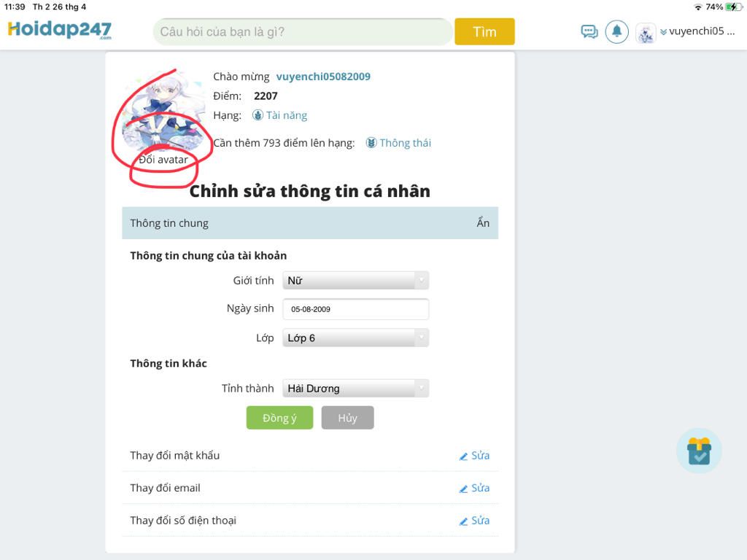The height and width of the screenshot is (560, 747).
Task: Open the Giới tính dropdown
Action: 355,281
